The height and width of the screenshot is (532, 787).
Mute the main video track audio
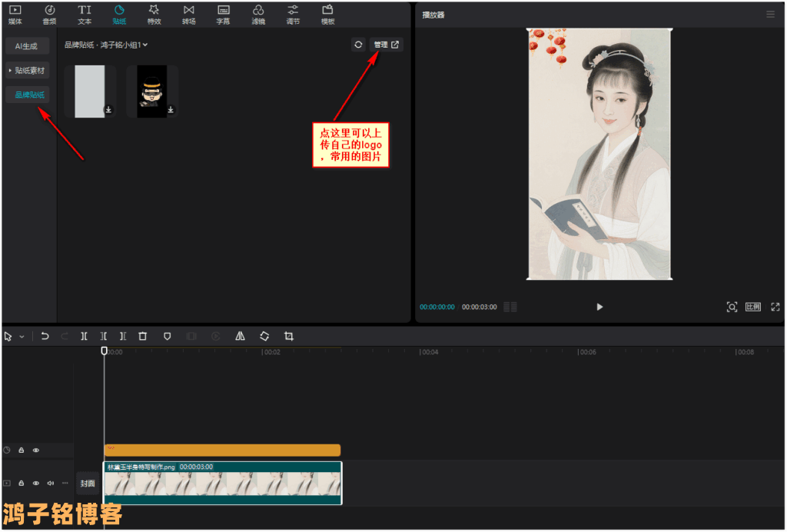[50, 484]
